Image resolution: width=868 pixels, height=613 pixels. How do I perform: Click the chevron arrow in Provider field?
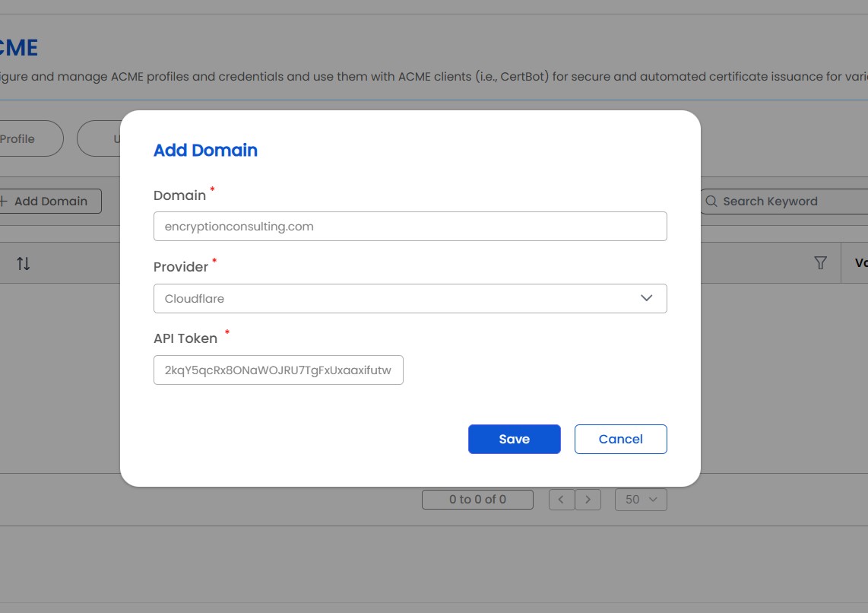click(646, 298)
